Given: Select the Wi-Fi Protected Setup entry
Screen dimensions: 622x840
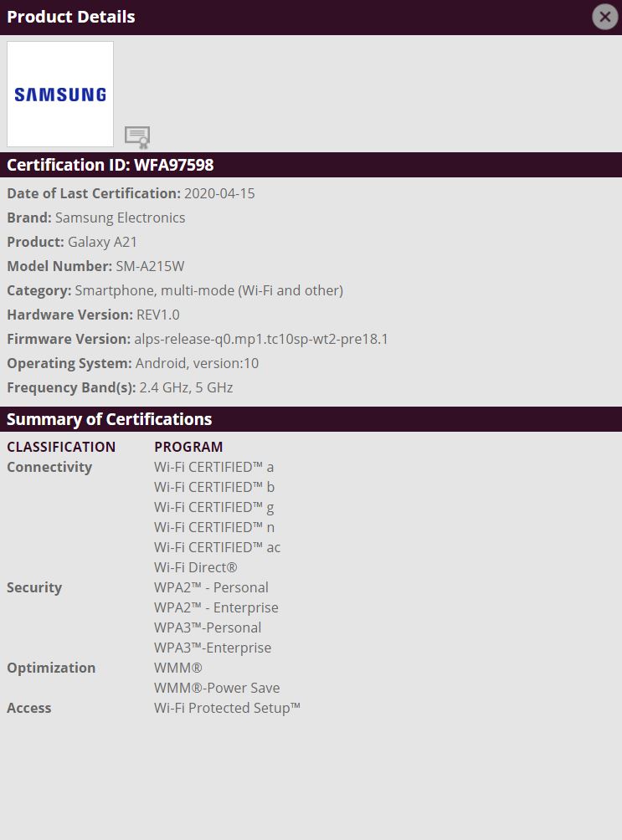Looking at the screenshot, I should (227, 708).
